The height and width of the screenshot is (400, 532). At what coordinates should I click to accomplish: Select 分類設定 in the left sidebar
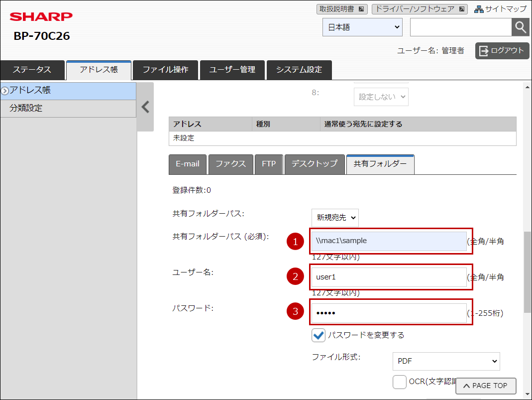coord(68,108)
